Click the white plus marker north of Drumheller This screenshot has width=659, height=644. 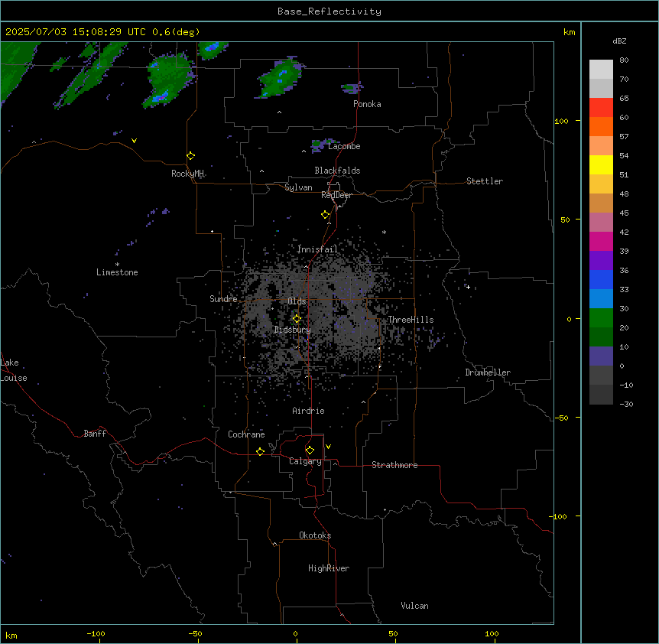[x=468, y=287]
